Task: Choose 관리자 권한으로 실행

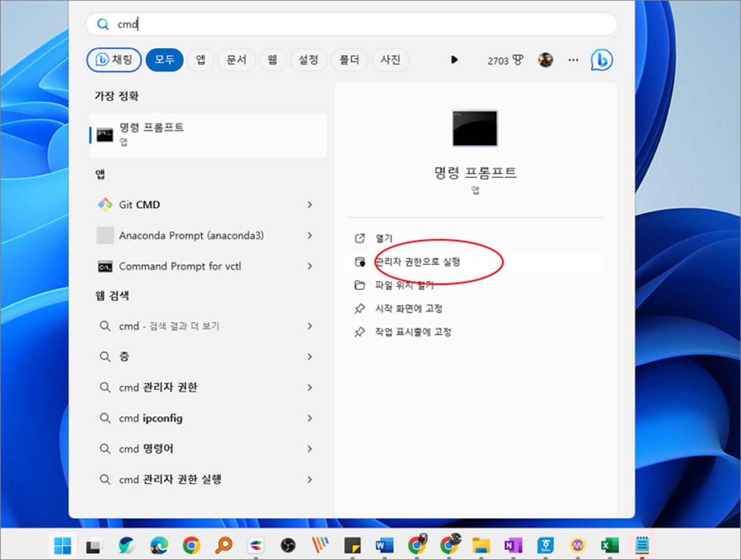Action: coord(475,261)
